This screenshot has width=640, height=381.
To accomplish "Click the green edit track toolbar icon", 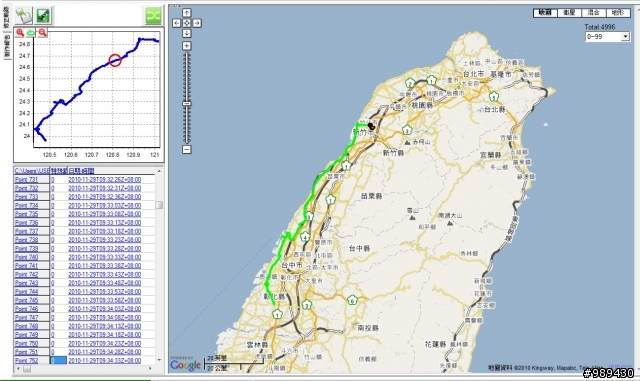I will tap(43, 16).
